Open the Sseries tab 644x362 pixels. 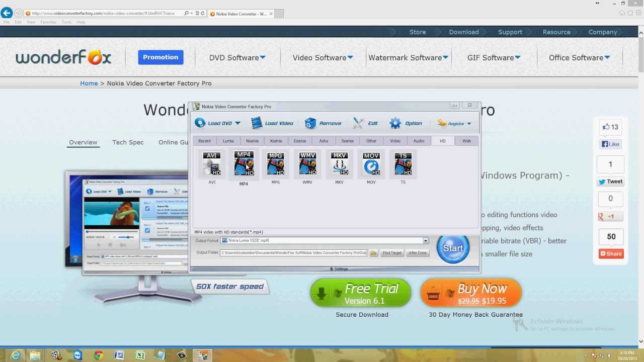pyautogui.click(x=348, y=141)
